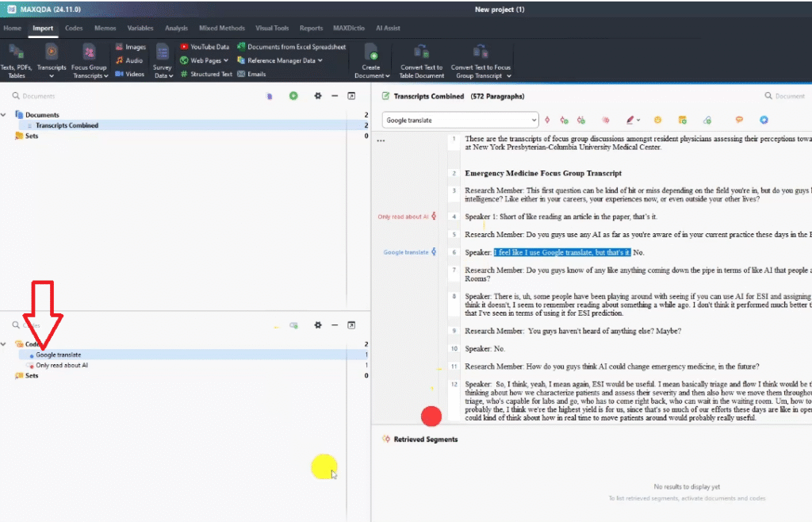The image size is (812, 522).
Task: Open the Analysis ribbon tab
Action: (x=176, y=28)
